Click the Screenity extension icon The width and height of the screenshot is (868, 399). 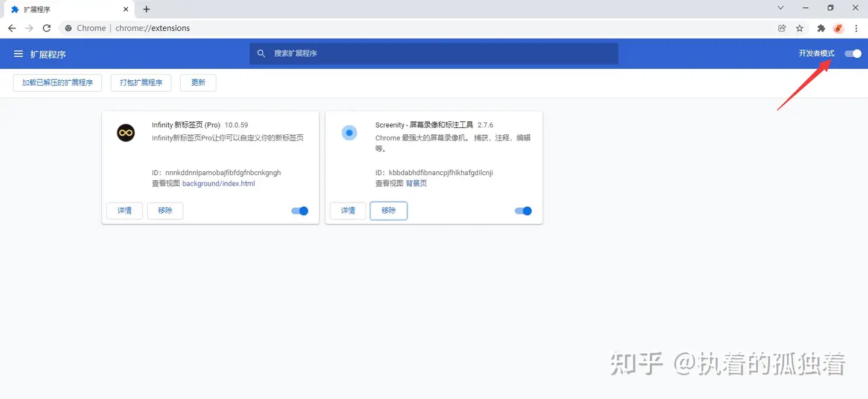coord(349,133)
